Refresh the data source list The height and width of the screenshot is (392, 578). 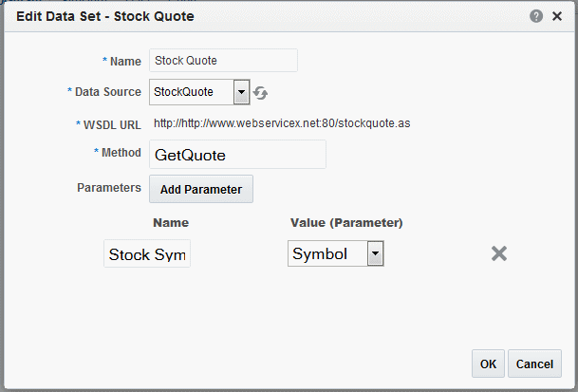(x=261, y=93)
